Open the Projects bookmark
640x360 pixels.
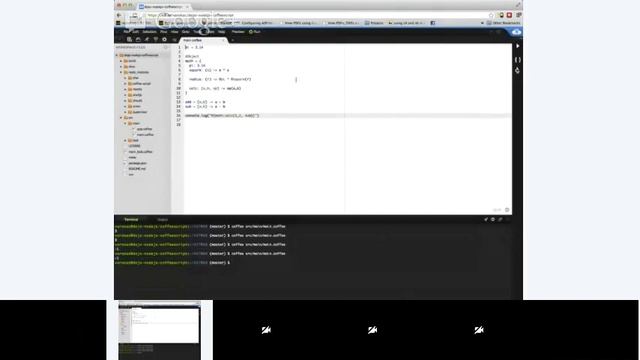point(374,23)
